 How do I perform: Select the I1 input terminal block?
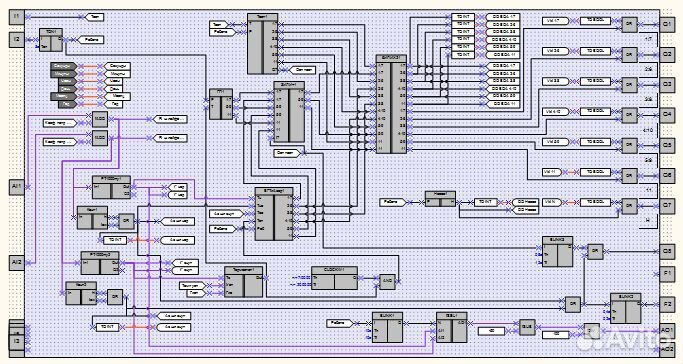[17, 17]
